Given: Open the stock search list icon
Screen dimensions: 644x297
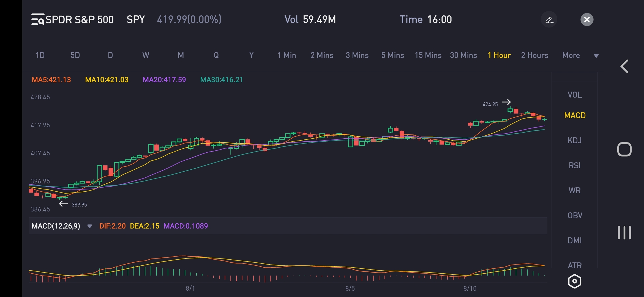Looking at the screenshot, I should point(38,20).
